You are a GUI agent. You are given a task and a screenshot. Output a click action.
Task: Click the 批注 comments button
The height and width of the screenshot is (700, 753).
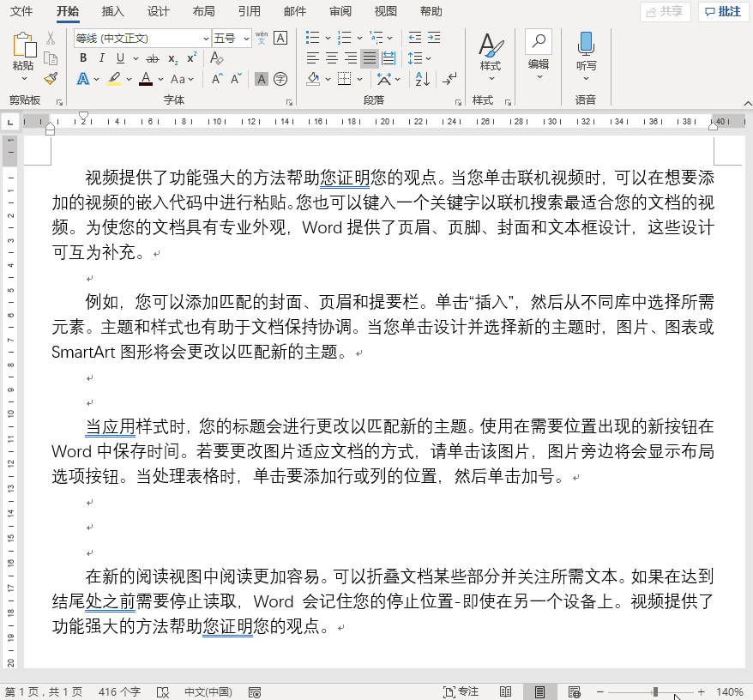pos(723,11)
